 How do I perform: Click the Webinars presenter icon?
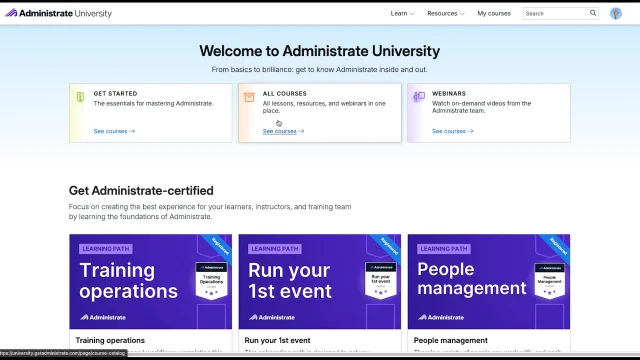coord(419,97)
